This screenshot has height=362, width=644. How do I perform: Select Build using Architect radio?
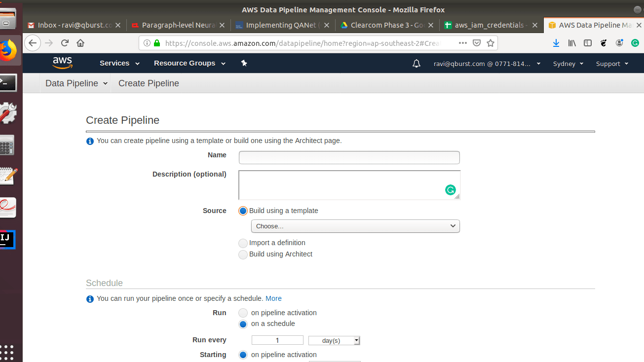pos(243,254)
